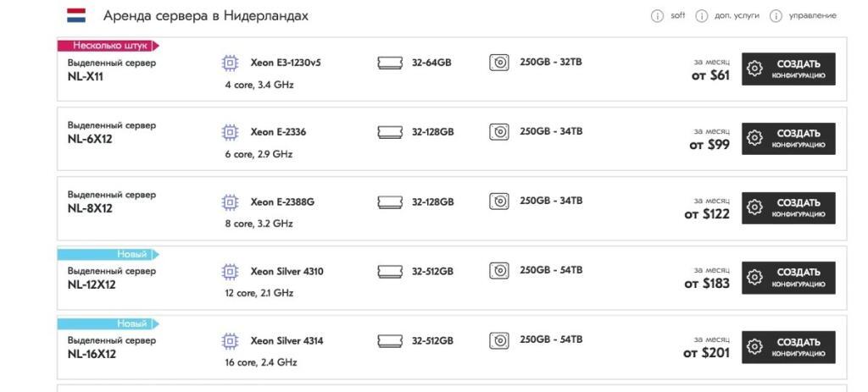Click disk icon for 250GB - 32TB
The height and width of the screenshot is (392, 868).
pyautogui.click(x=498, y=63)
